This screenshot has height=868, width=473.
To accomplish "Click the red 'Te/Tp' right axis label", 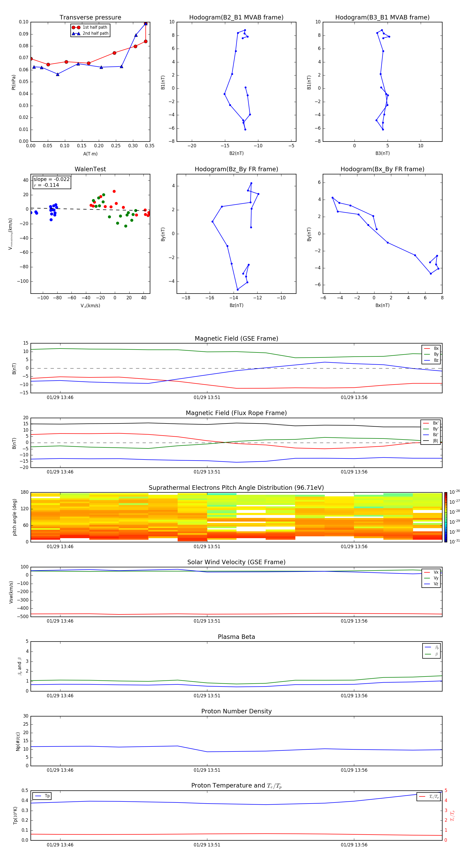I will (x=453, y=816).
